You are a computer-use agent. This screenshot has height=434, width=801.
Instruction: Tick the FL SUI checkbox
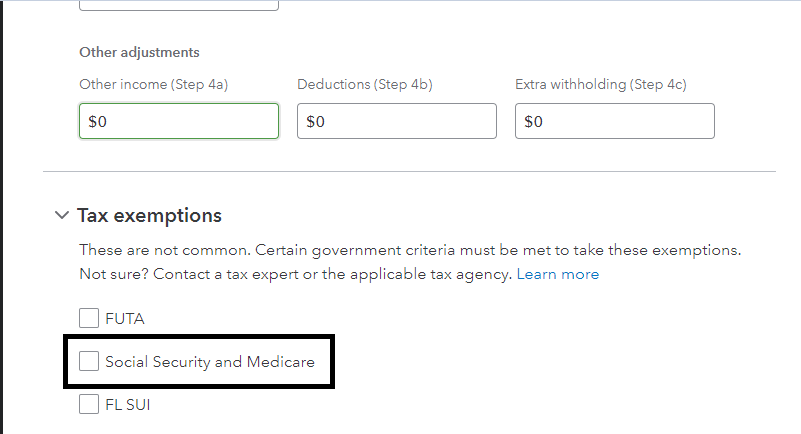tap(89, 405)
